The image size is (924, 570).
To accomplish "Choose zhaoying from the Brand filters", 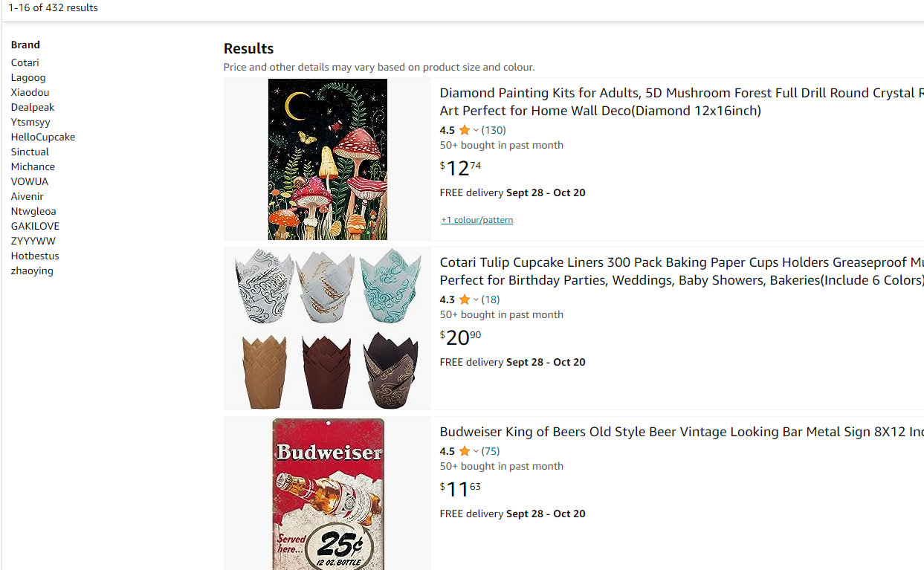I will click(x=32, y=271).
